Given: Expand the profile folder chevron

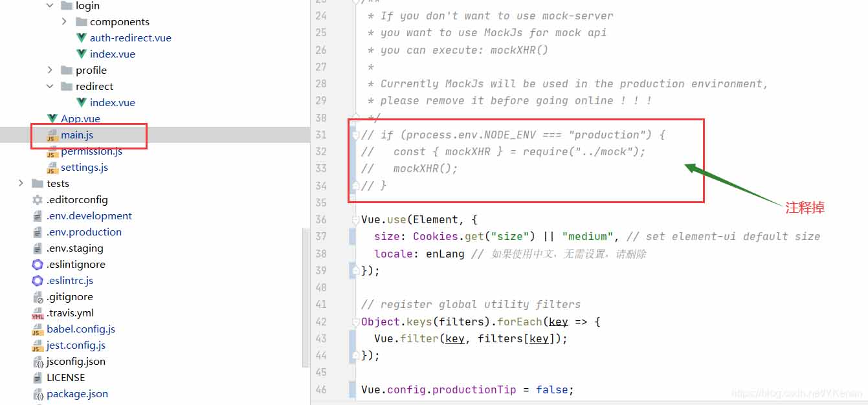Looking at the screenshot, I should (x=50, y=70).
